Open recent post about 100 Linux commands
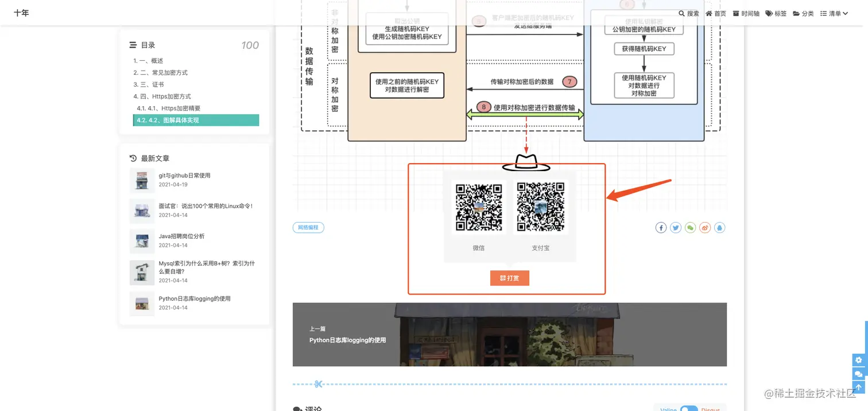The width and height of the screenshot is (868, 411). click(x=206, y=206)
